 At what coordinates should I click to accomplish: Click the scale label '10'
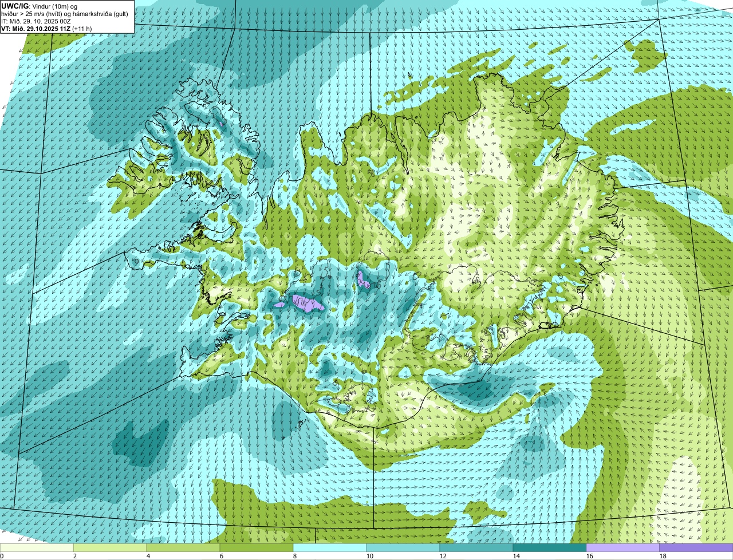(x=370, y=556)
